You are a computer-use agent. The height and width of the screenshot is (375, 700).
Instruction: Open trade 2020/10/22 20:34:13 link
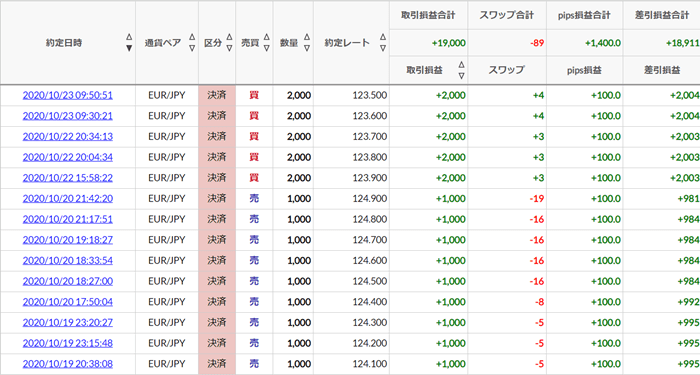click(68, 136)
